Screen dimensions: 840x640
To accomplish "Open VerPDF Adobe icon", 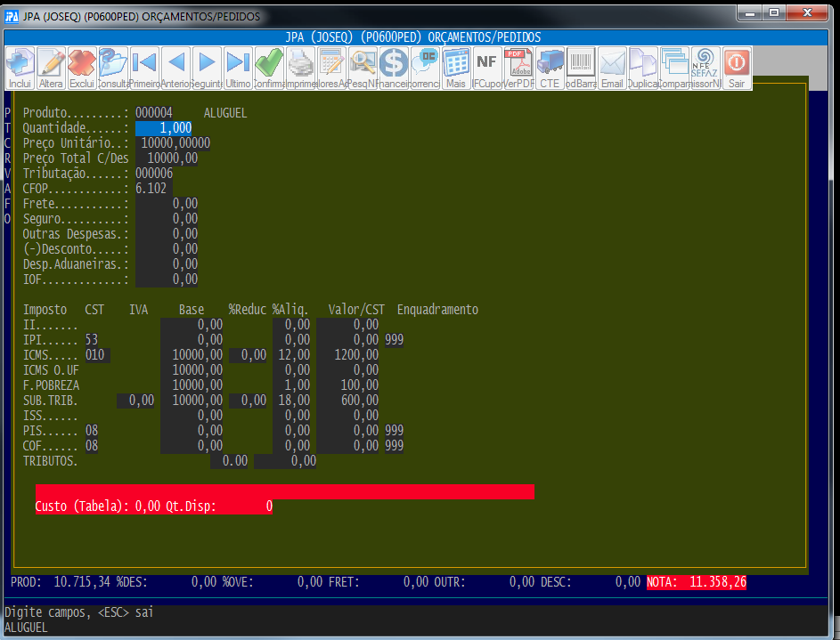I will click(518, 68).
